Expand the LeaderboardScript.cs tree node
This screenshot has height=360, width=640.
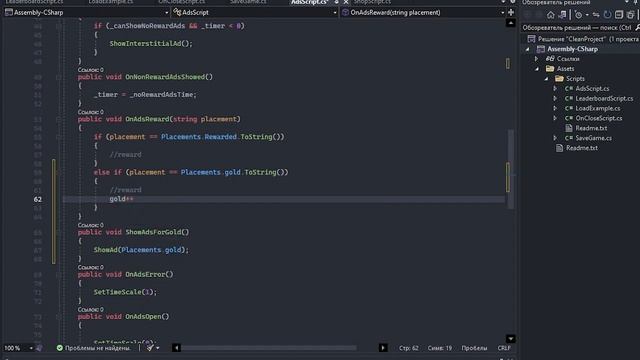point(556,98)
